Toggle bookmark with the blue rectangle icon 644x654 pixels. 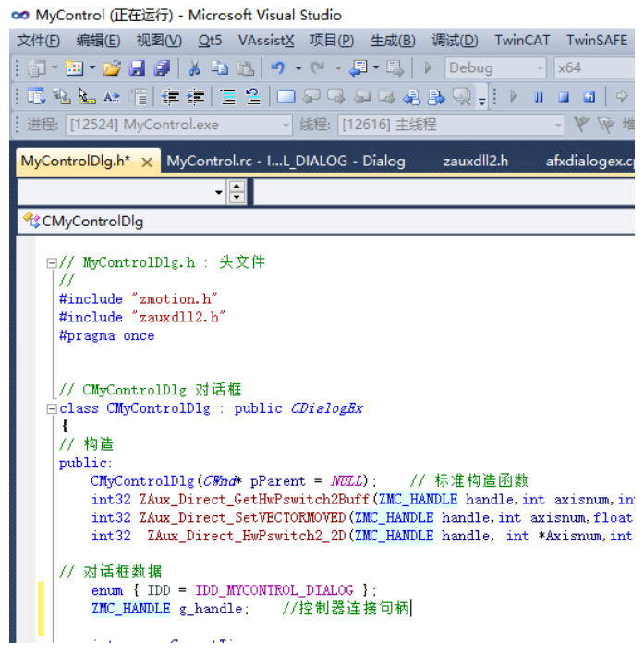[x=286, y=97]
